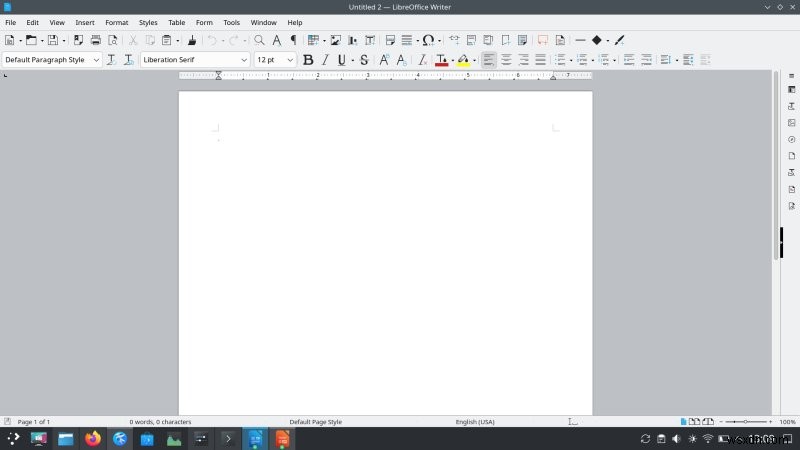Toggle Underline formatting
Image resolution: width=800 pixels, height=450 pixels.
[341, 60]
